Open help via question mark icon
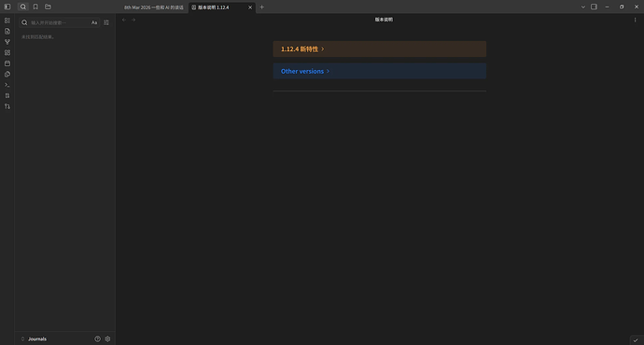The image size is (644, 345). [x=97, y=338]
